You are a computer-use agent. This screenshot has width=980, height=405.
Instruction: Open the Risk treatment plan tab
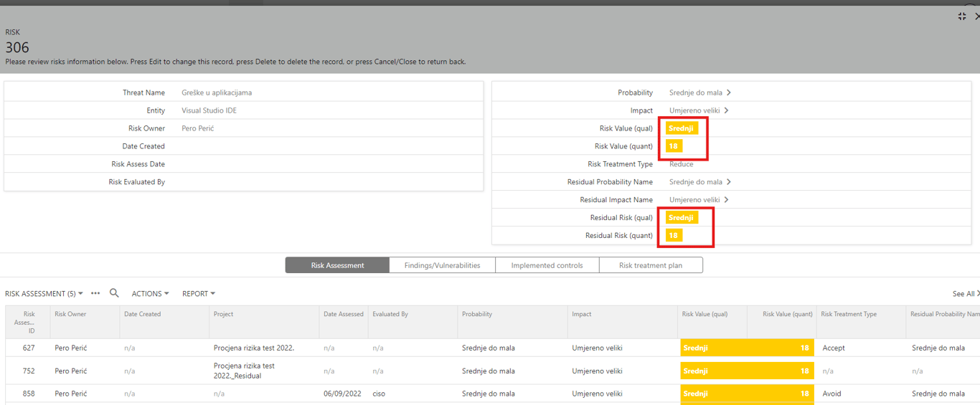(651, 265)
